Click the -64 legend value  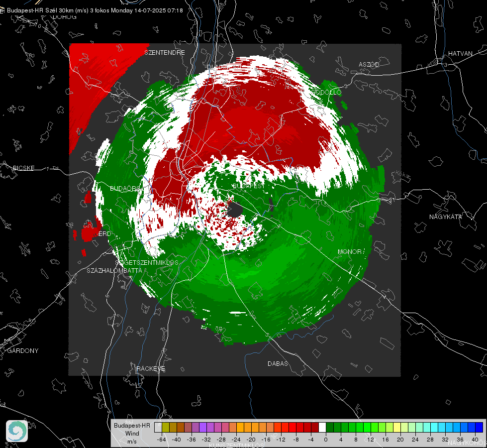162,440
